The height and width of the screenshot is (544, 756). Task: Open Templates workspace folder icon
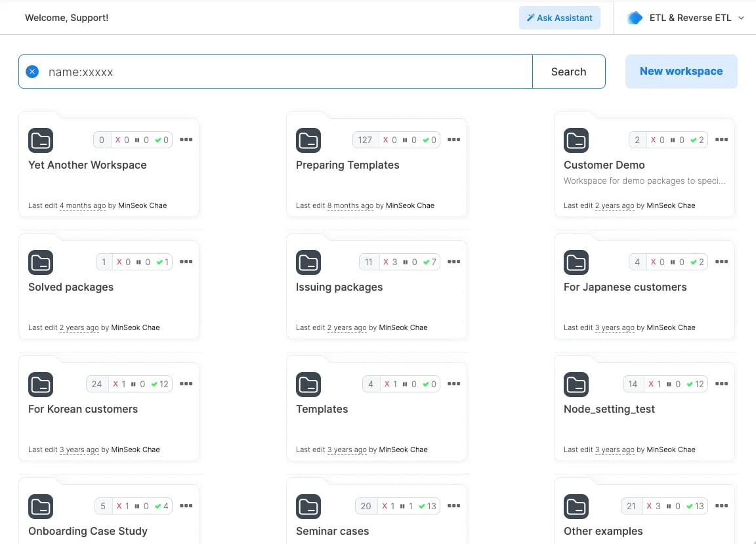tap(308, 385)
